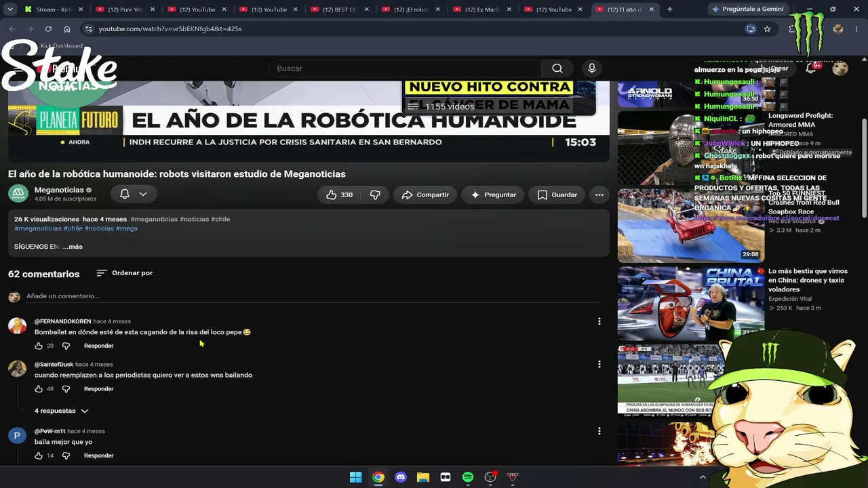
Task: Like the video with 330 likes
Action: click(339, 195)
